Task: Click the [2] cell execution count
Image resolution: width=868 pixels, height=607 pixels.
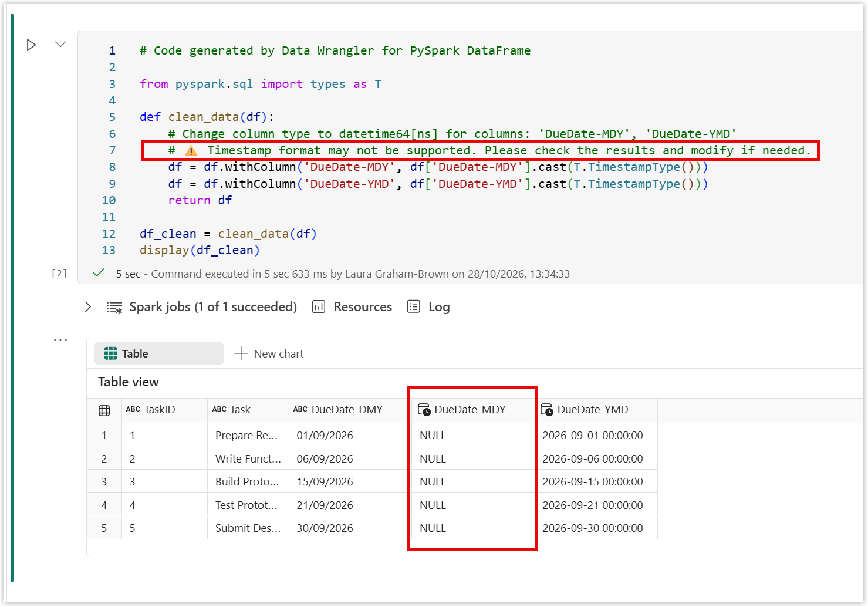Action: coord(59,274)
